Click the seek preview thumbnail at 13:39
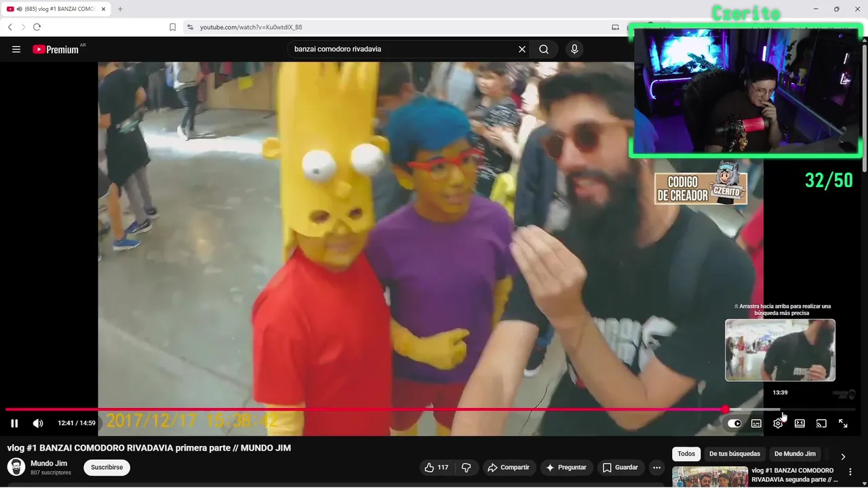Viewport: 868px width, 488px height. (780, 350)
